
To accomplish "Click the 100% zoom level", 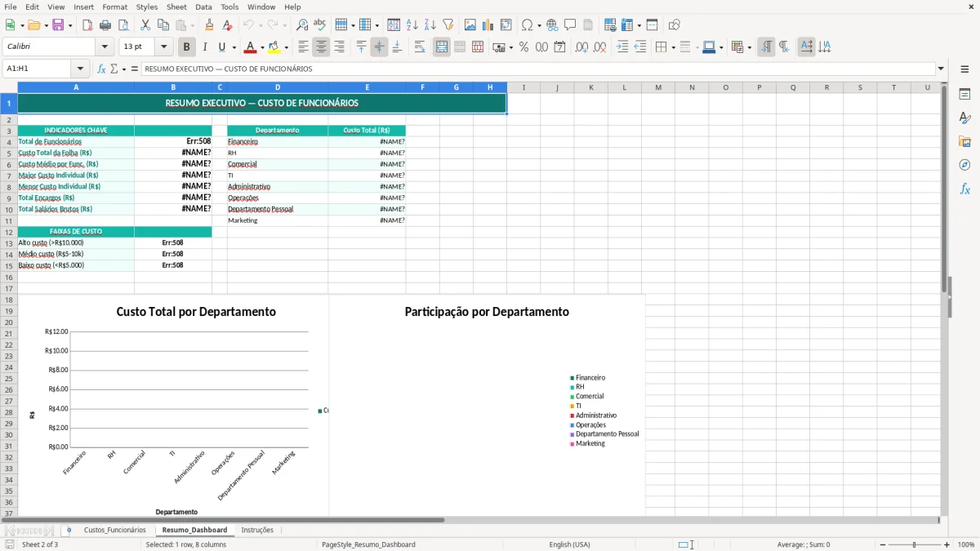I will [x=965, y=544].
